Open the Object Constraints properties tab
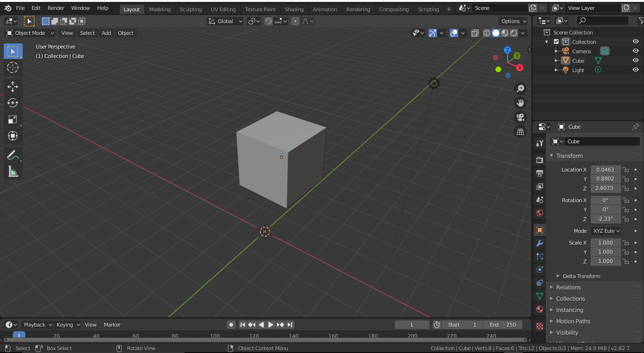Image resolution: width=644 pixels, height=353 pixels. [x=540, y=283]
